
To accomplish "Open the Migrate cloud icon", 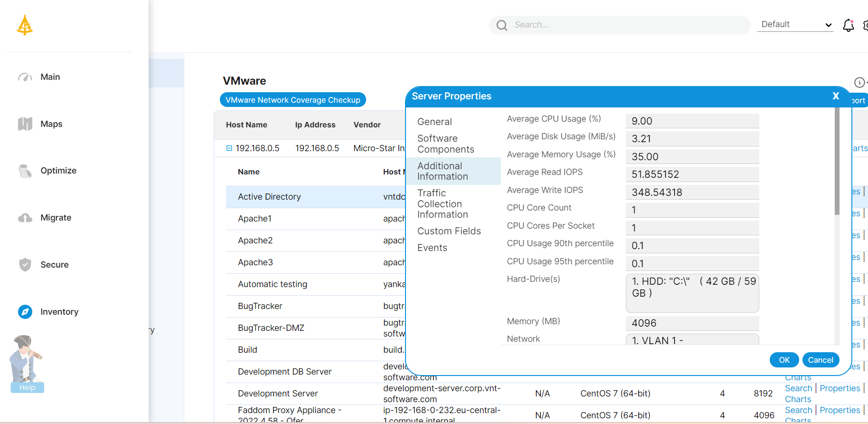I will (x=25, y=218).
